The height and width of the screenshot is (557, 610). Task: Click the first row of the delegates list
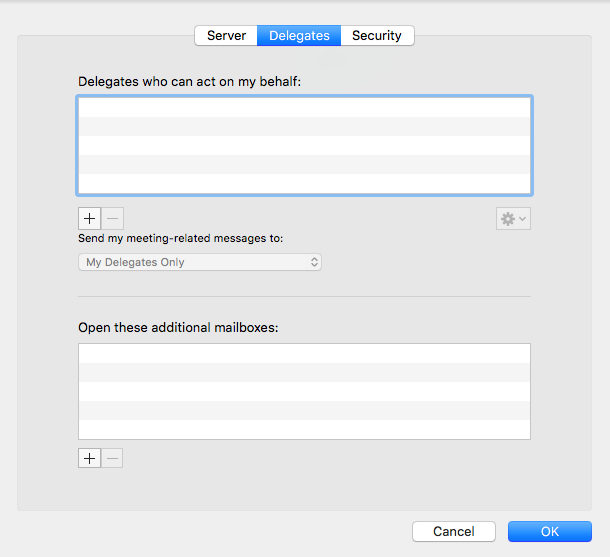pos(304,107)
